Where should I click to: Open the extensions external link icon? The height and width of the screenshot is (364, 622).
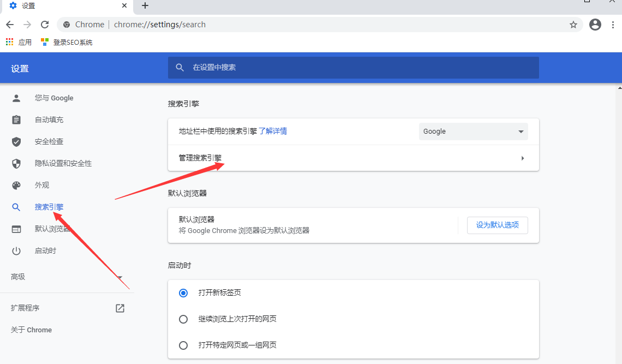[119, 308]
